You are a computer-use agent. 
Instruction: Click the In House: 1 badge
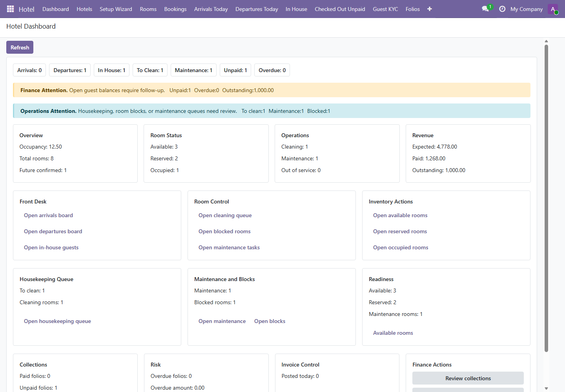pyautogui.click(x=111, y=70)
